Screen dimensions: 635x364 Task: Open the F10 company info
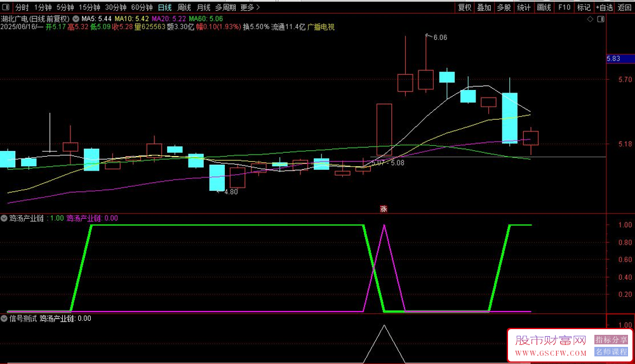[x=564, y=7]
